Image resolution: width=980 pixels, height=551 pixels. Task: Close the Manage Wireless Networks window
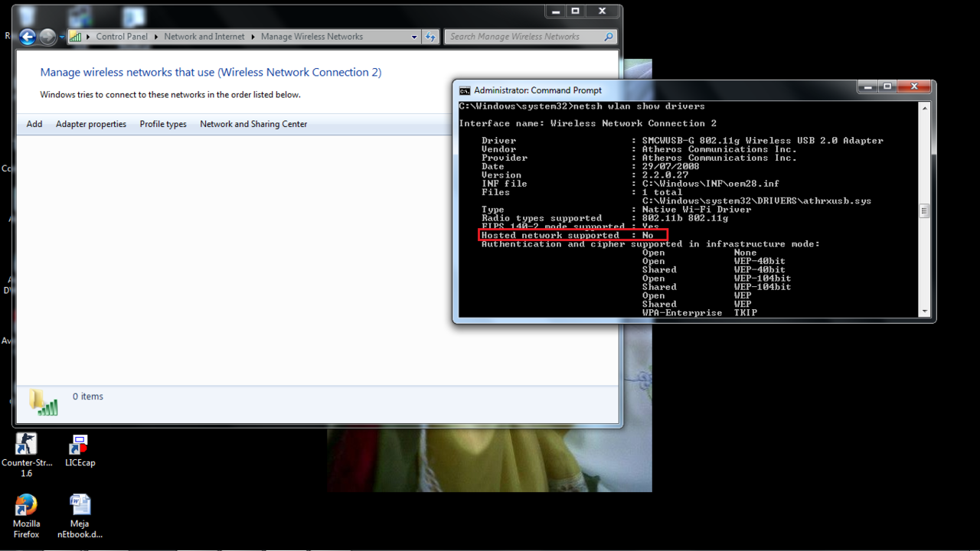coord(603,11)
